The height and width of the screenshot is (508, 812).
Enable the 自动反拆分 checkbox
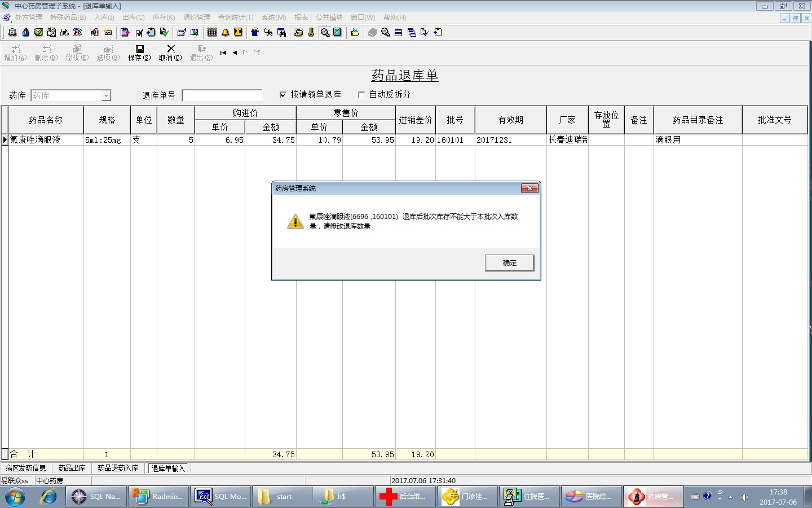pos(361,95)
